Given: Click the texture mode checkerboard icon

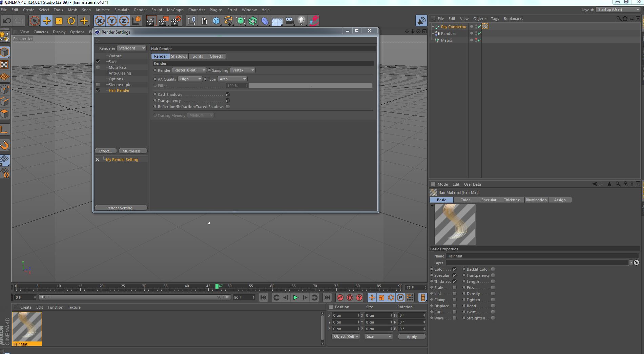Looking at the screenshot, I should [5, 64].
